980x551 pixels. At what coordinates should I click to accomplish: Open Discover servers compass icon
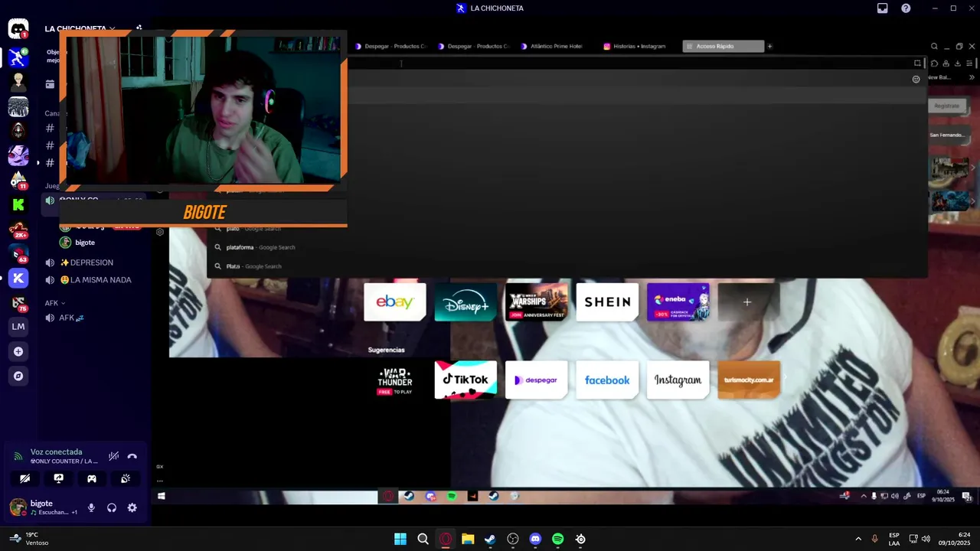pos(18,376)
